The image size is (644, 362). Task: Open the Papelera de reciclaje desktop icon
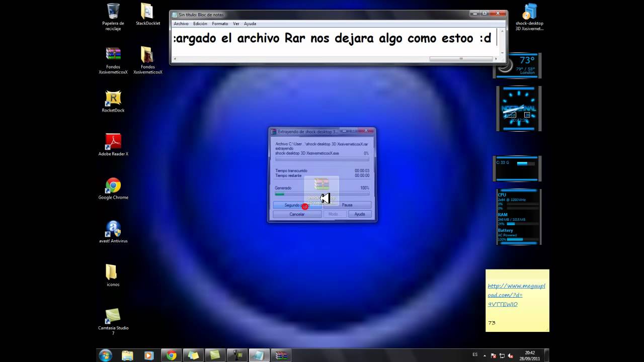[113, 17]
